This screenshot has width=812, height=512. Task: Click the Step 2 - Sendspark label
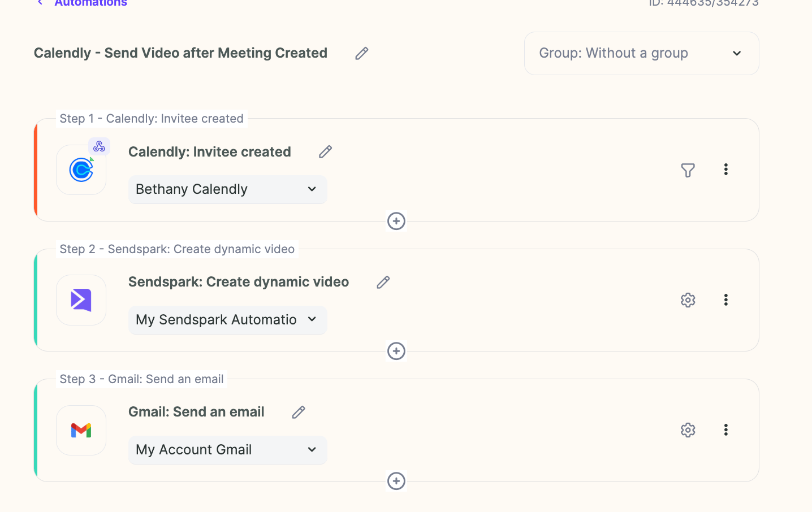click(x=177, y=249)
